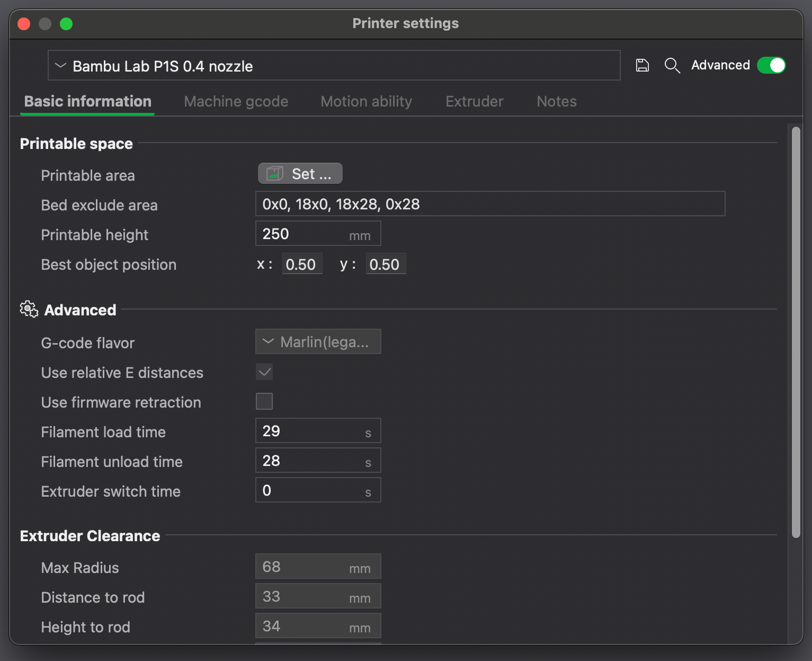Click the save preset floppy disk icon

[642, 65]
